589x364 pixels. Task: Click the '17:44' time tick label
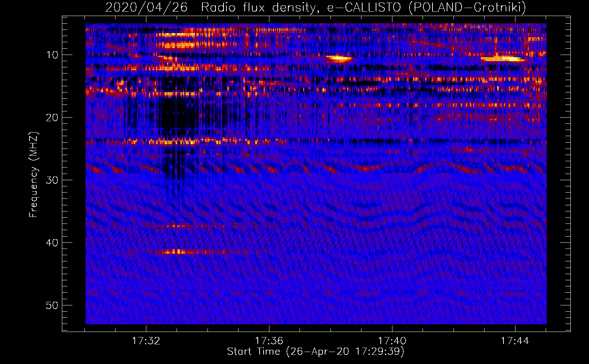(515, 341)
